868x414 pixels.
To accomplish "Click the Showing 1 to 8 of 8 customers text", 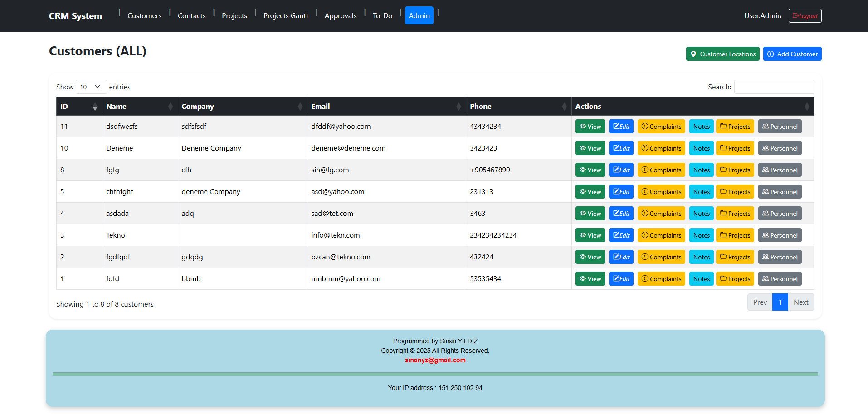I will click(105, 304).
